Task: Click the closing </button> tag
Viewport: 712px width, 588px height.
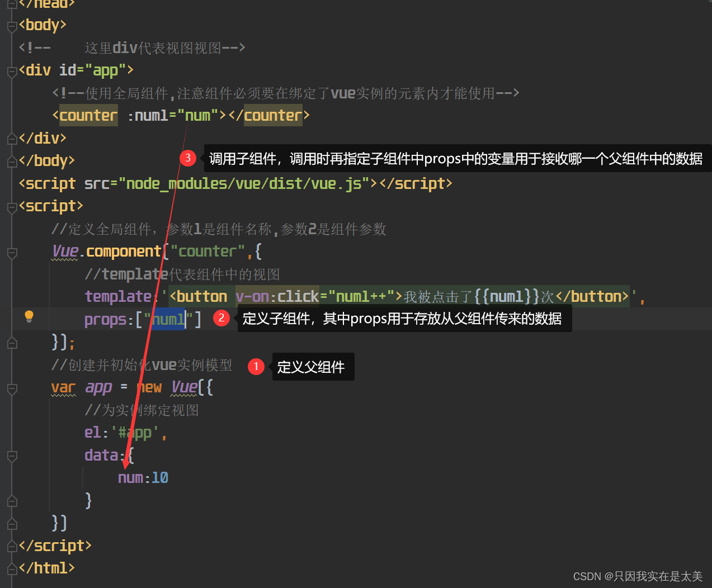Action: (x=592, y=297)
